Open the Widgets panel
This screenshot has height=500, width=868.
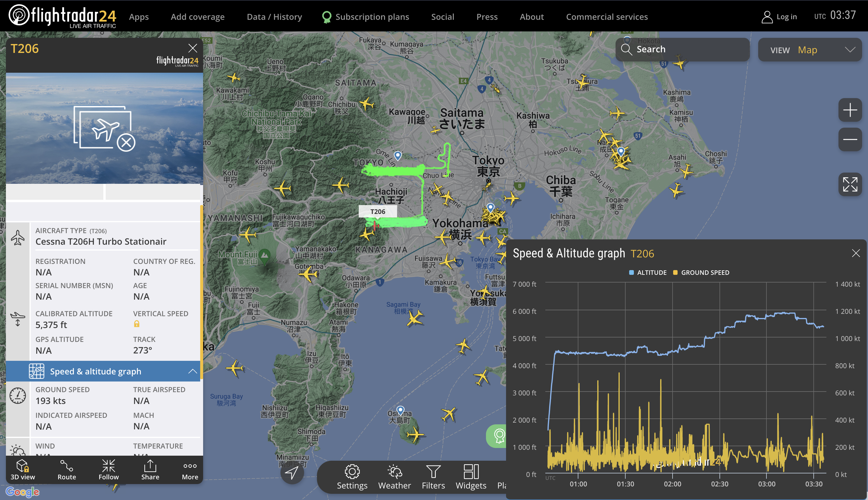(x=471, y=477)
